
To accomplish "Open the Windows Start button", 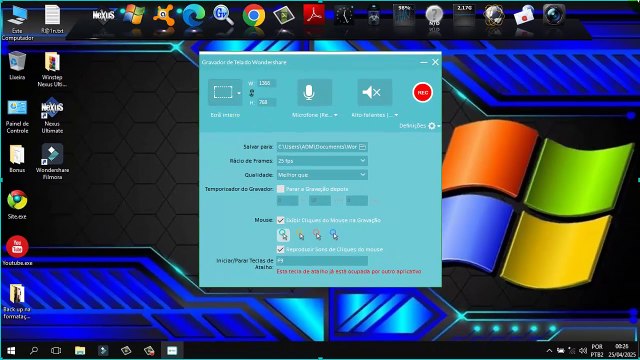I will tap(11, 351).
